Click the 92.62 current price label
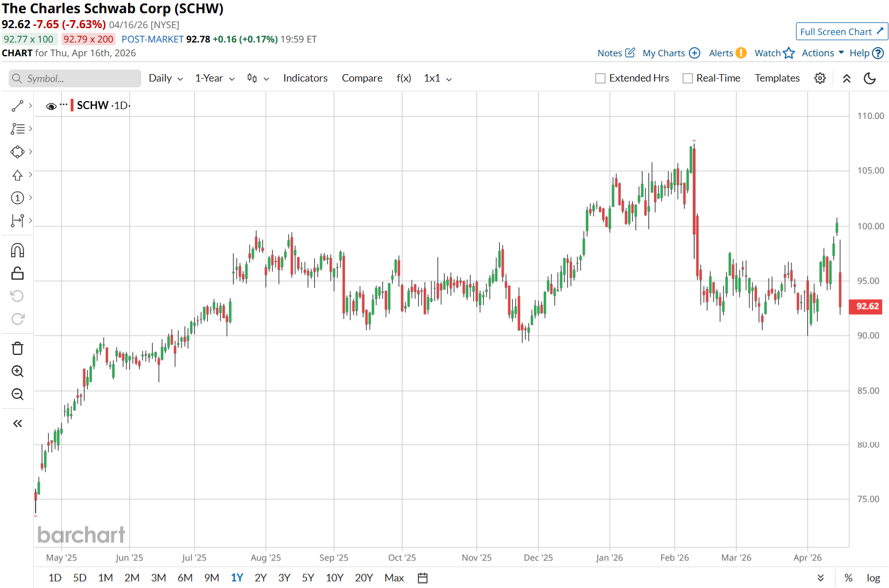889x588 pixels. tap(865, 307)
